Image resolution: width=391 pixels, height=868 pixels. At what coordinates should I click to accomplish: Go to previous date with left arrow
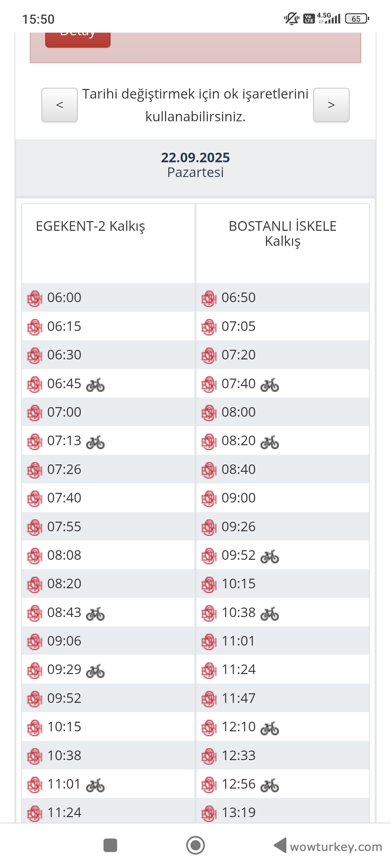59,105
